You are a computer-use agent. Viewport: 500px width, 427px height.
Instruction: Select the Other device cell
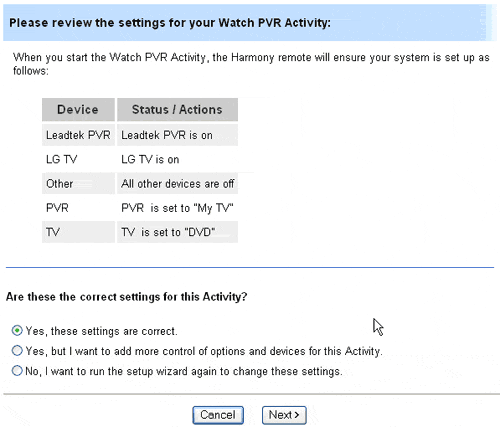(78, 183)
